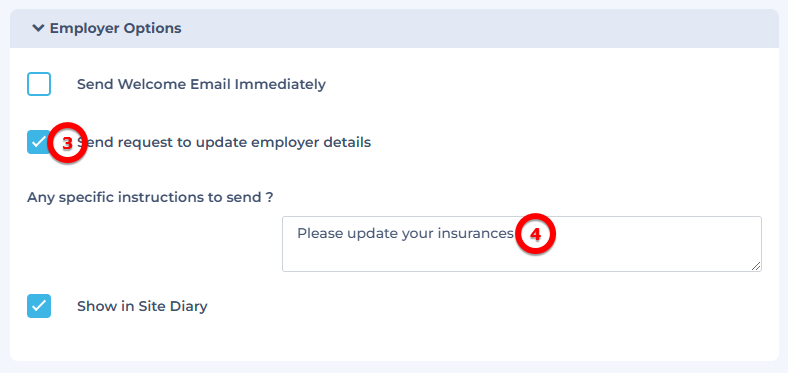Click the red circled number 3 marker
788x373 pixels.
[68, 143]
